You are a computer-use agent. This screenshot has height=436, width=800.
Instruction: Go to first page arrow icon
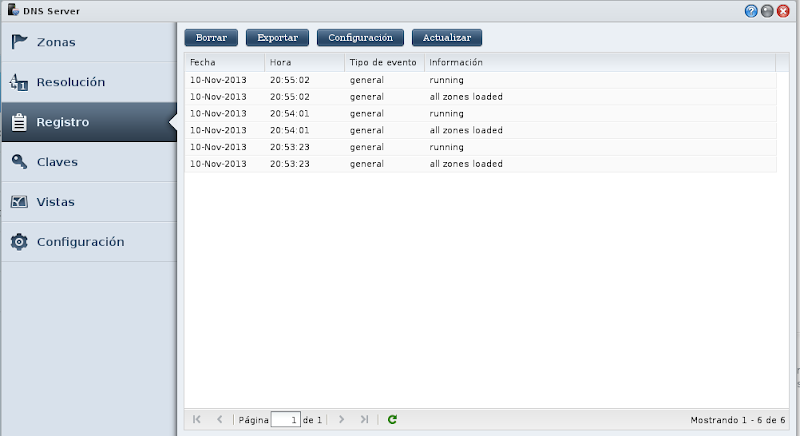(x=197, y=419)
